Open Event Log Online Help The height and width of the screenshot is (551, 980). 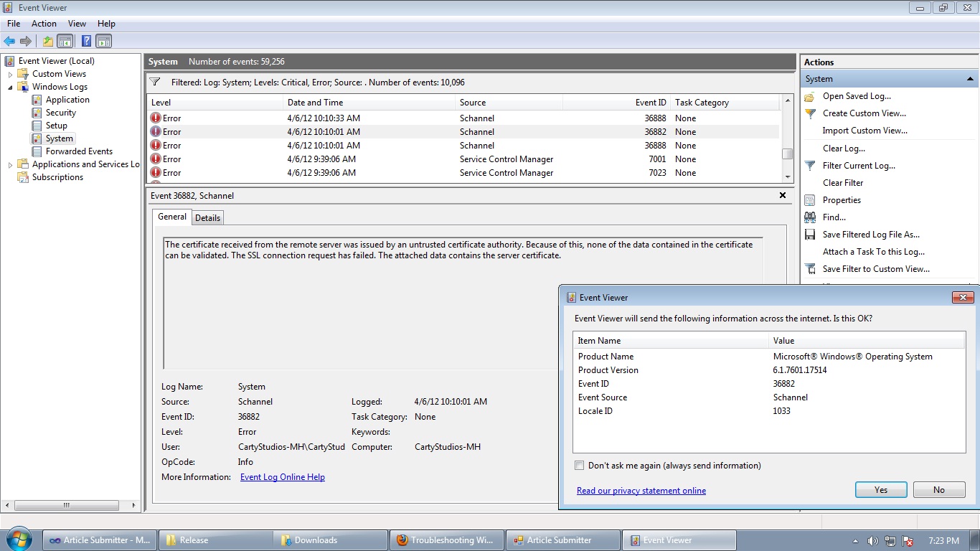click(282, 476)
